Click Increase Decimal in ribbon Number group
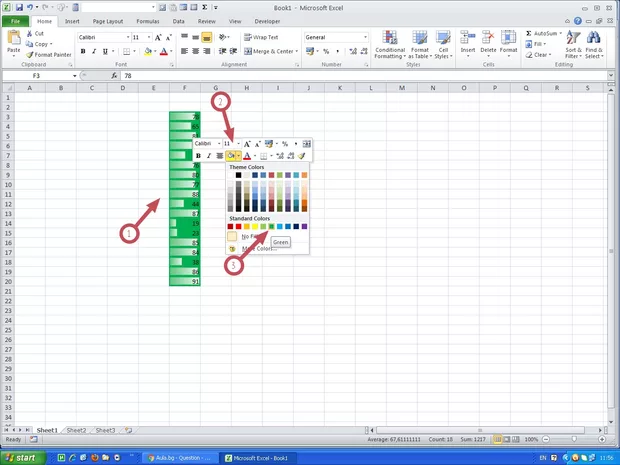This screenshot has height=465, width=620. tap(353, 51)
